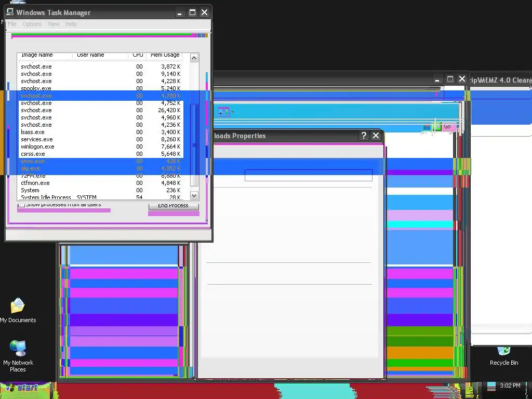
Task: Select svchost.exe using 4,752 K memory
Action: [101, 103]
